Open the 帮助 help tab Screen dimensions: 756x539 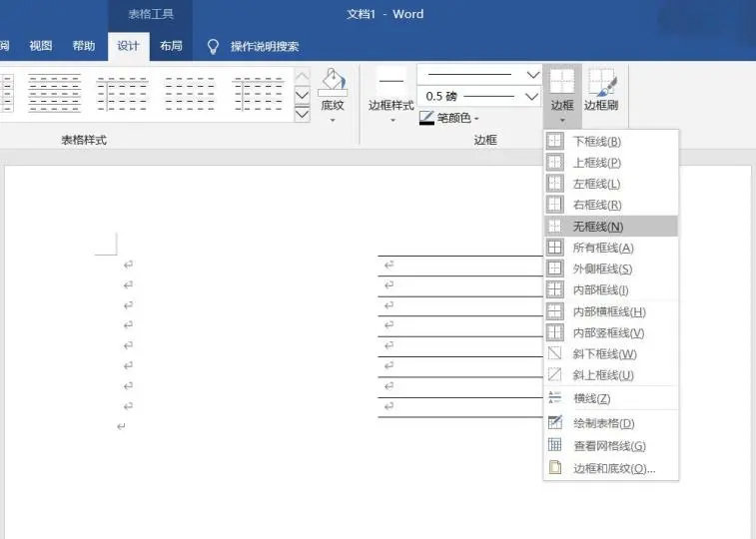pyautogui.click(x=84, y=46)
